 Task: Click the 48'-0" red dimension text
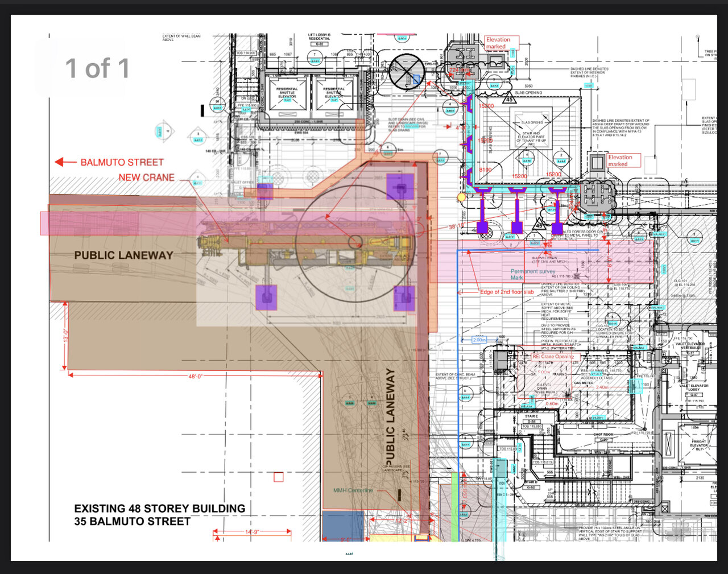coord(196,377)
